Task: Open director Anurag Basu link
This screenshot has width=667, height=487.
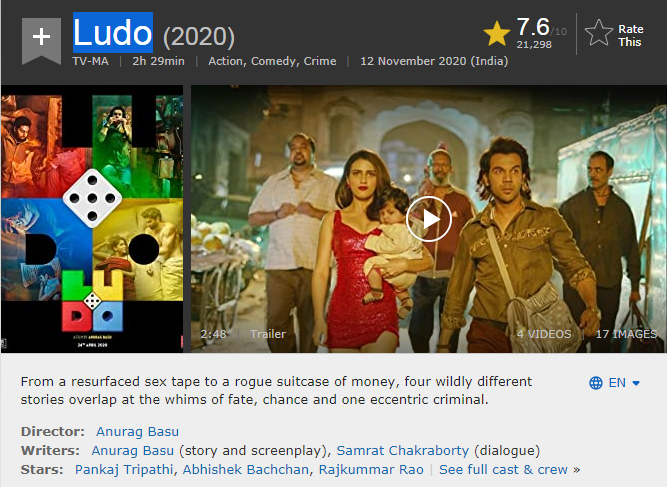Action: coord(137,432)
